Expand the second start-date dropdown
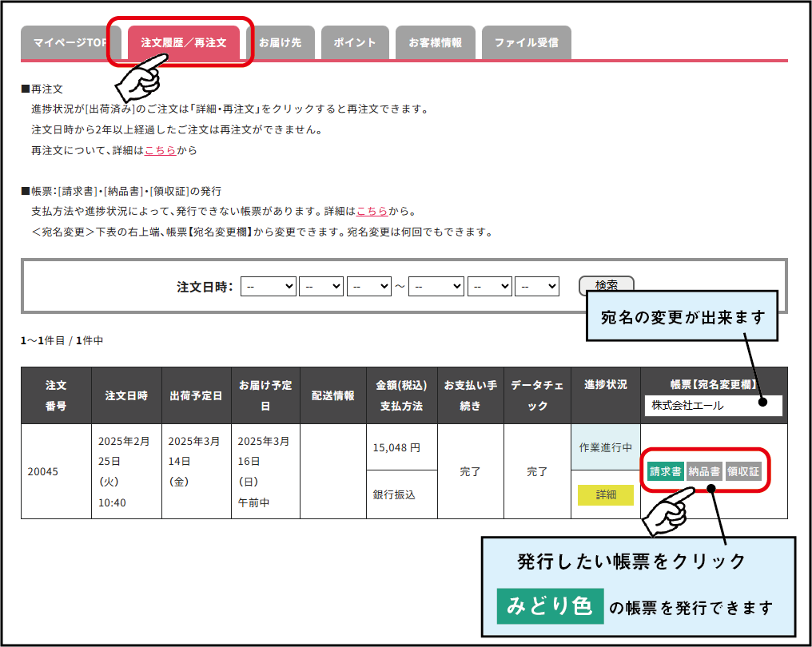 [x=321, y=286]
